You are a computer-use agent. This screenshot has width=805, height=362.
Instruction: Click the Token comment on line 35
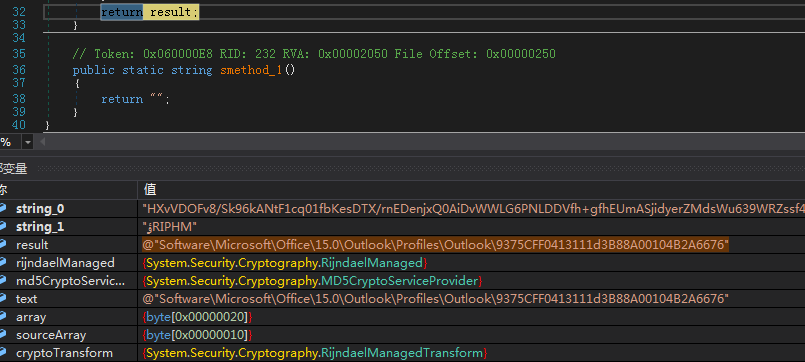314,54
